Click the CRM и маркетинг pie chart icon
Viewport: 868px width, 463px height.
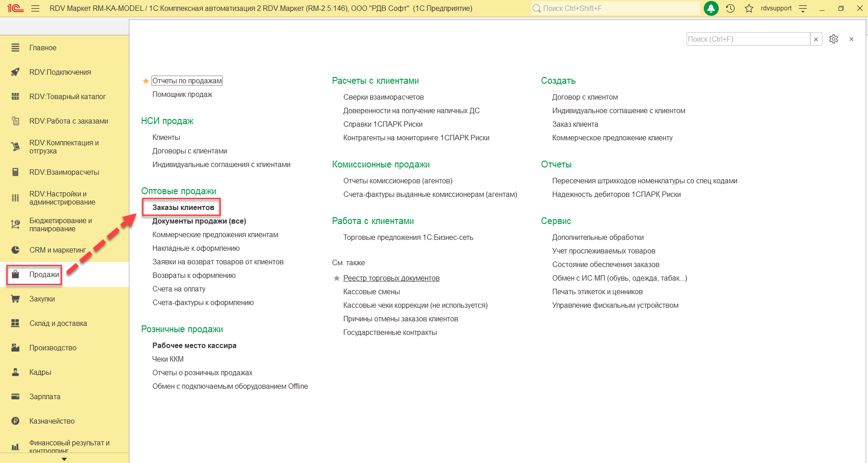coord(15,250)
